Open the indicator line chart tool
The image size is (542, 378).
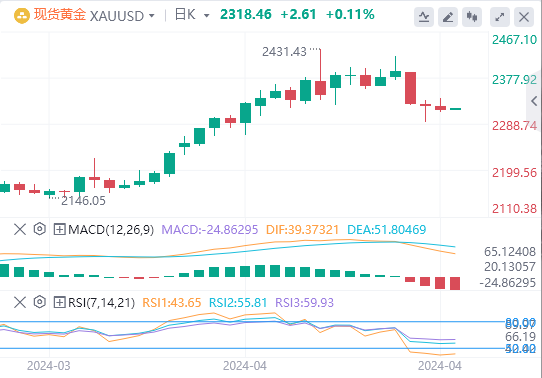(424, 17)
